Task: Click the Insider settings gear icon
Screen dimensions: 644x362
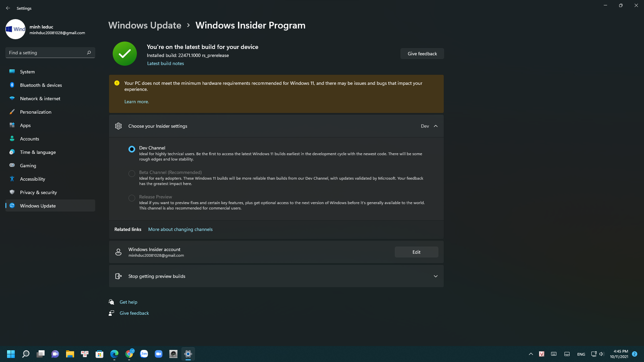Action: coord(118,126)
